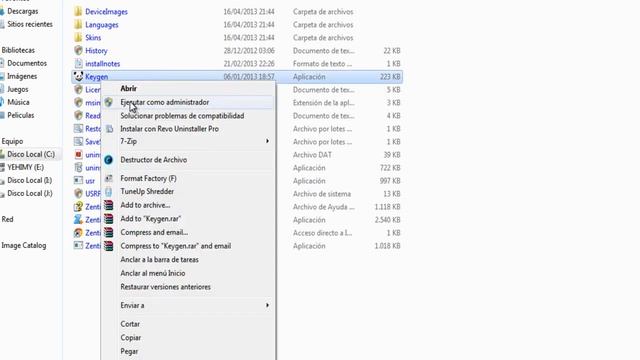Click the shield icon beside Ejecutar como administrador
This screenshot has width=640, height=360.
tap(108, 102)
